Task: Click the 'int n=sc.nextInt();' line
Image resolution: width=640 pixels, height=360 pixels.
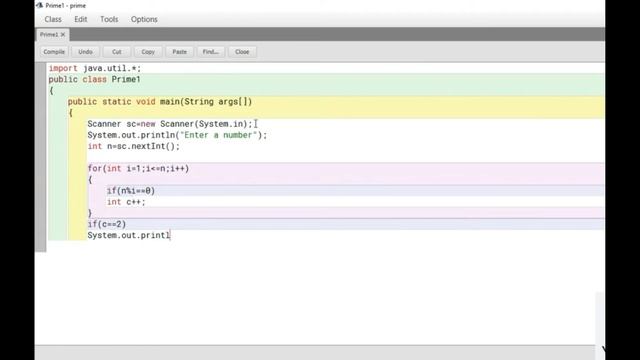Action: 133,146
